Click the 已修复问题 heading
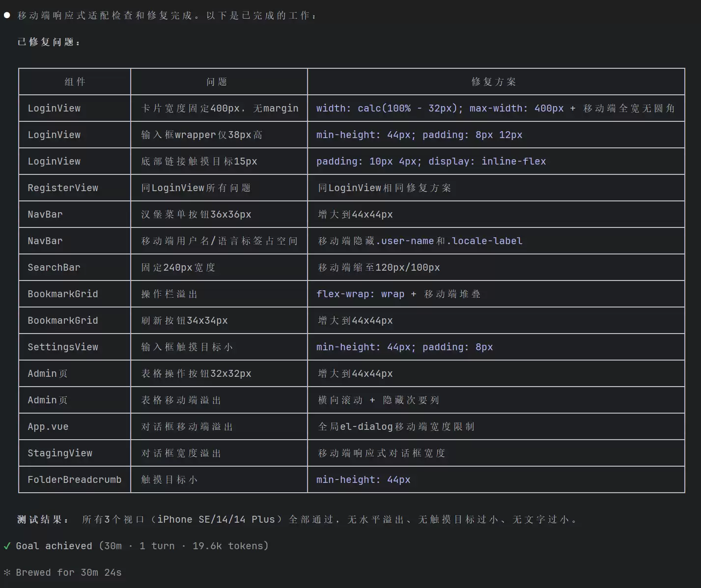This screenshot has width=701, height=588. coord(48,42)
